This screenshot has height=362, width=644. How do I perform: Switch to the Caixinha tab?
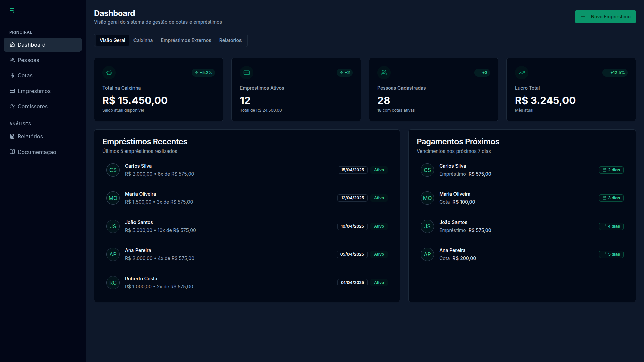pos(143,40)
